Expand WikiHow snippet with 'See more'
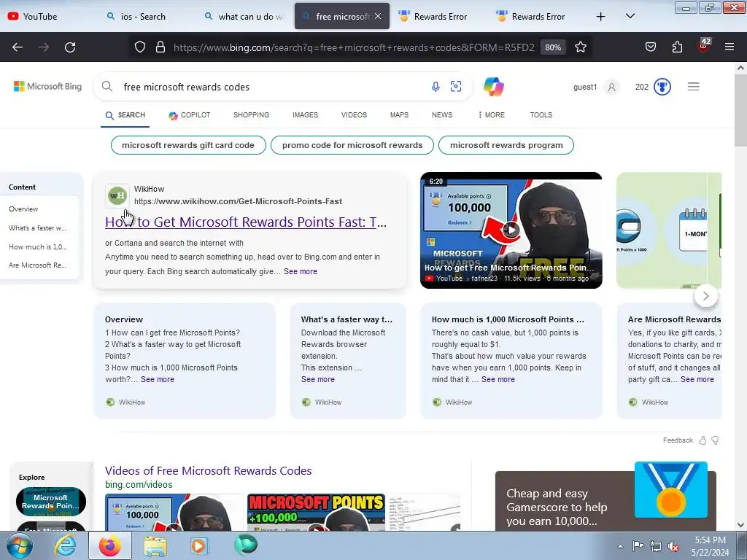 pos(300,271)
